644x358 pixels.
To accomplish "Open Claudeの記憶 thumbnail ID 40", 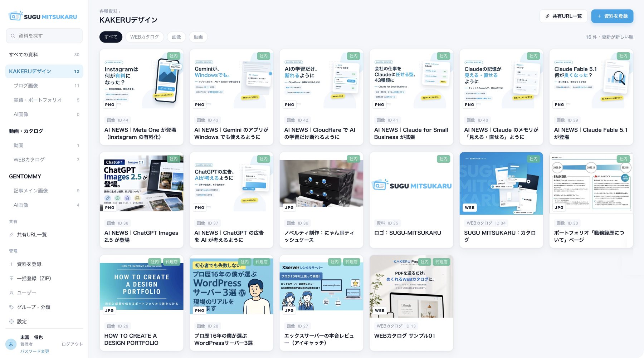I will point(501,80).
